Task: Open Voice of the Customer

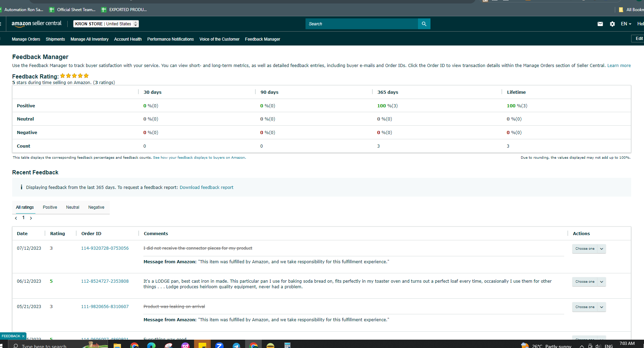Action: click(219, 39)
